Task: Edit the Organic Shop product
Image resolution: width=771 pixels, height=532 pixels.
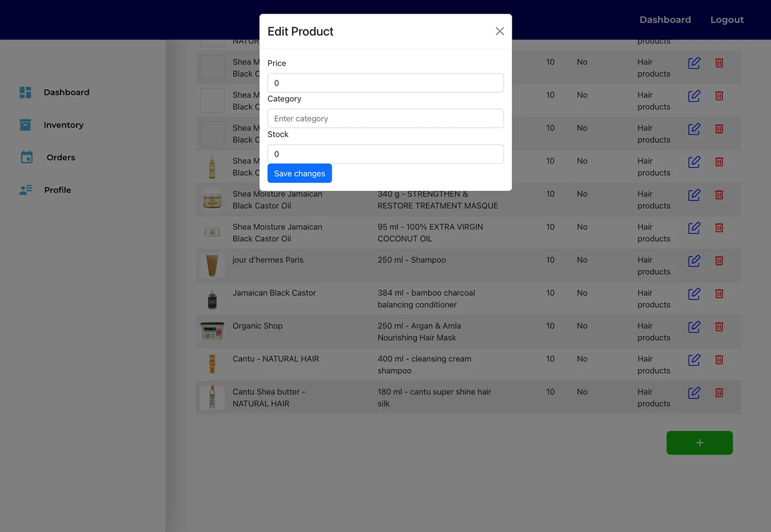Action: coord(694,327)
